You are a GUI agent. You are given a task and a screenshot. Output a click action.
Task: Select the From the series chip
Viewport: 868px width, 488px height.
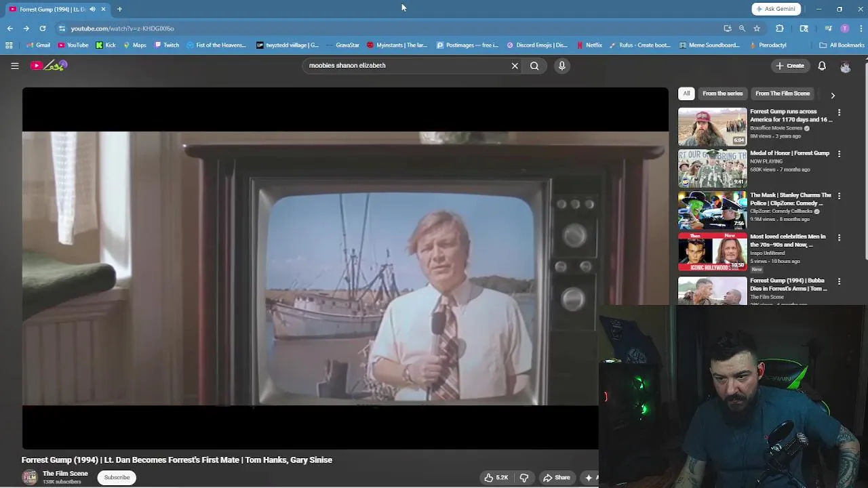click(x=722, y=94)
